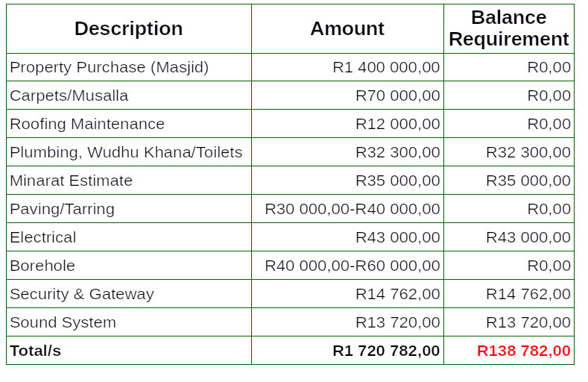
Task: Click the red R138 782,00 balance total
Action: click(x=524, y=351)
